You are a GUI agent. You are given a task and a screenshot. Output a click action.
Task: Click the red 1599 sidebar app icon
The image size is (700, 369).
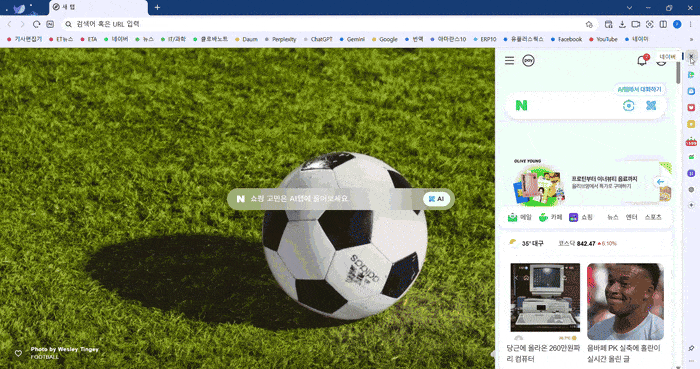[x=691, y=142]
